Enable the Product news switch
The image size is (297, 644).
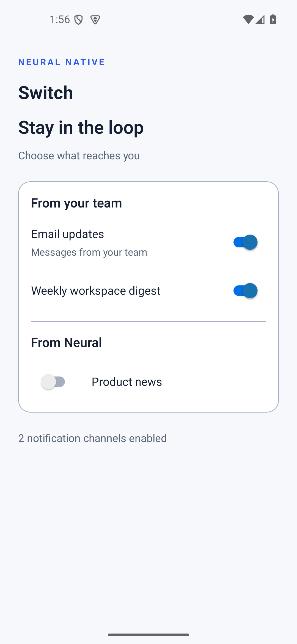(53, 382)
